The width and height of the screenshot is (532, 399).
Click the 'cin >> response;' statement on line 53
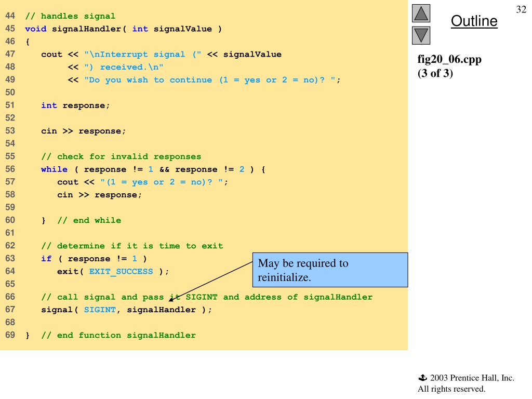(84, 131)
